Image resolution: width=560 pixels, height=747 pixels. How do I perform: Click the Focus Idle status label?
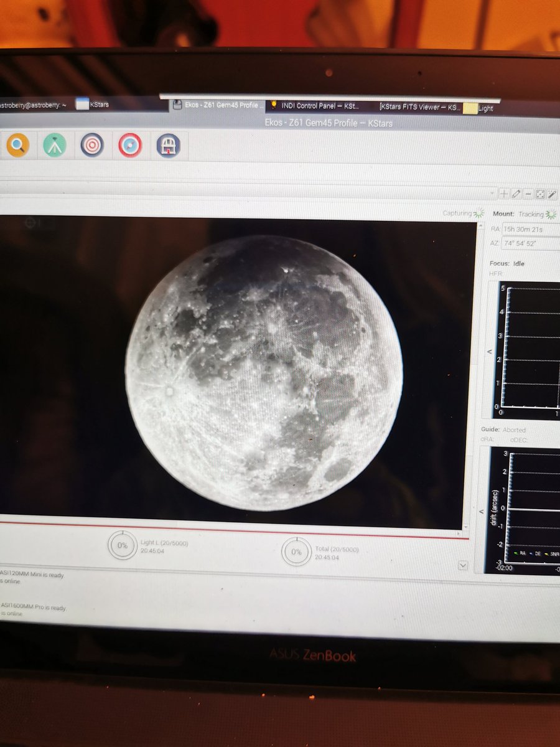pyautogui.click(x=518, y=263)
